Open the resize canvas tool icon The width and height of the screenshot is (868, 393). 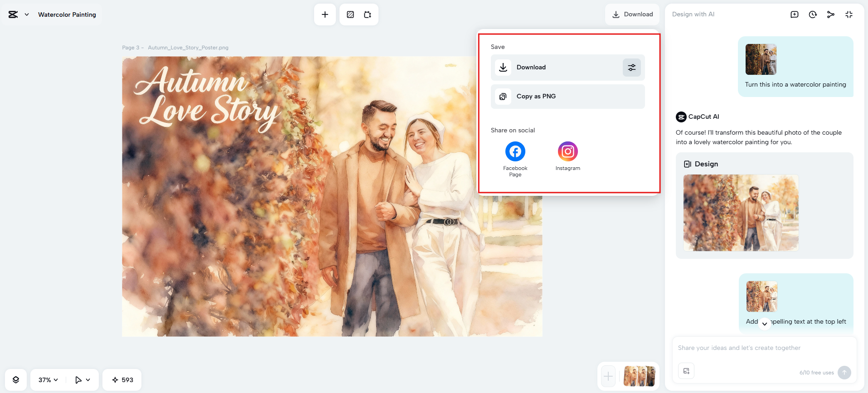(368, 15)
